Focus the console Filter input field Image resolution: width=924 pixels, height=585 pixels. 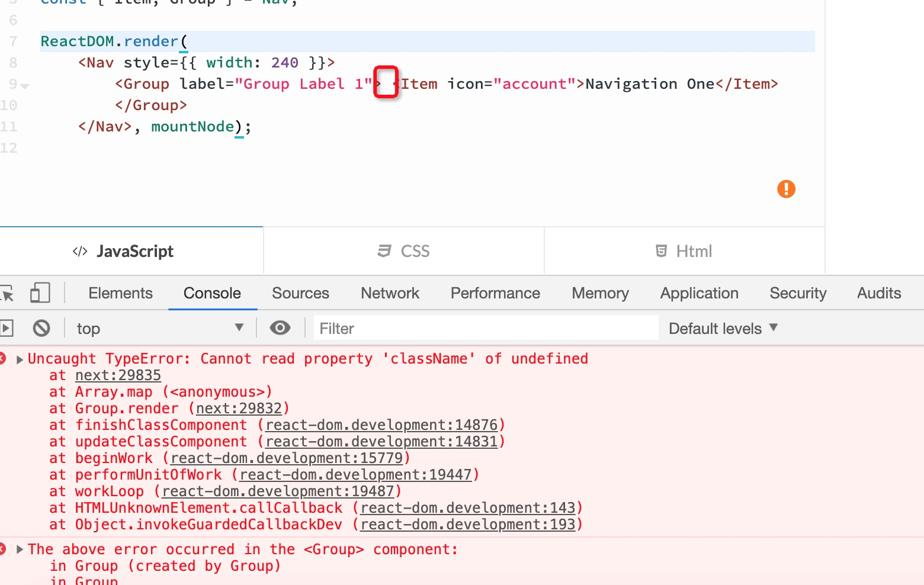[486, 328]
